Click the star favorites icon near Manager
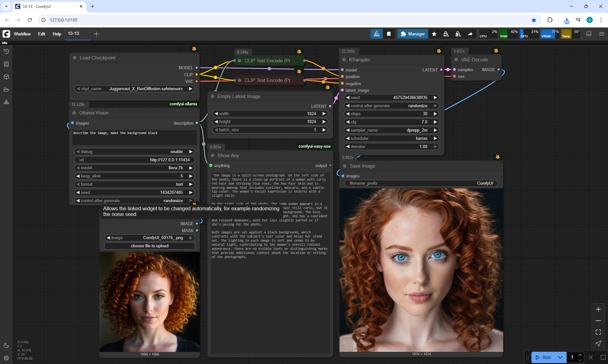This screenshot has height=364, width=608. [434, 34]
